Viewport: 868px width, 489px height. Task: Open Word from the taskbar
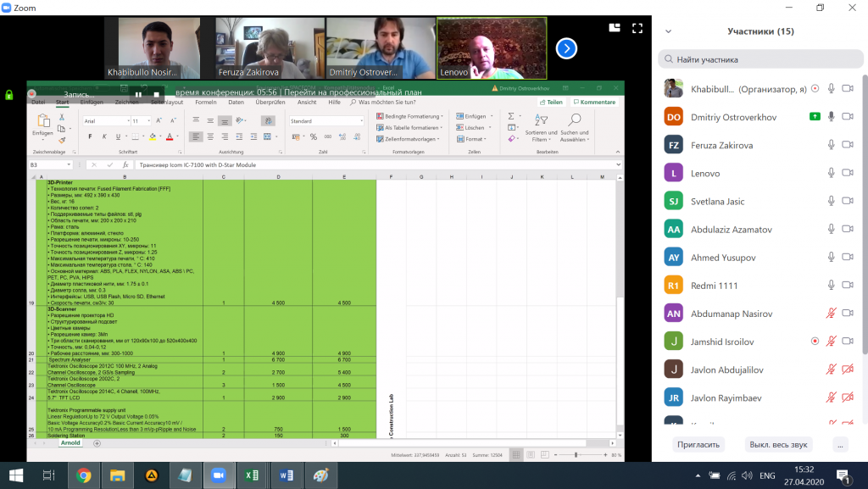point(287,475)
